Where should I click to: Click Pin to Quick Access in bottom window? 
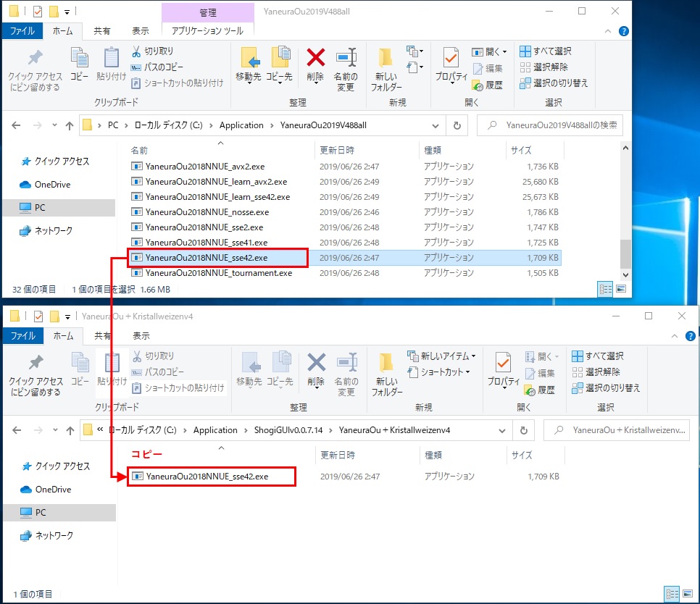(x=36, y=376)
